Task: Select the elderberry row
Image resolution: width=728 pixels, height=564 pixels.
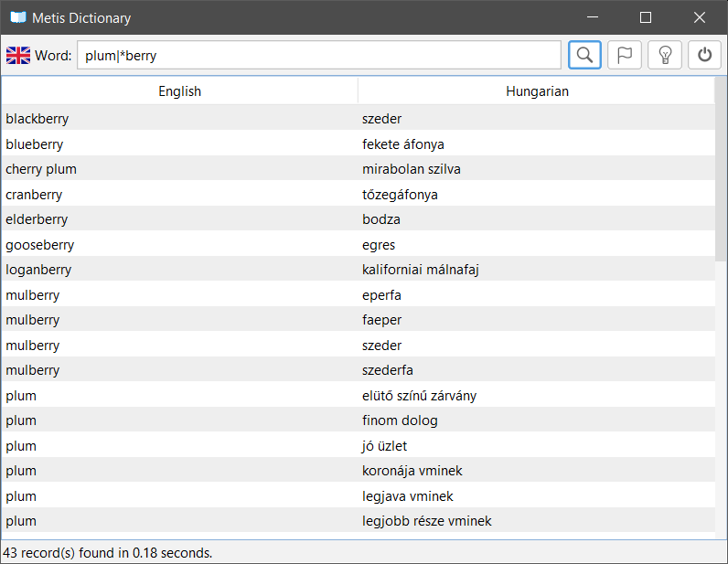Action: tap(358, 219)
